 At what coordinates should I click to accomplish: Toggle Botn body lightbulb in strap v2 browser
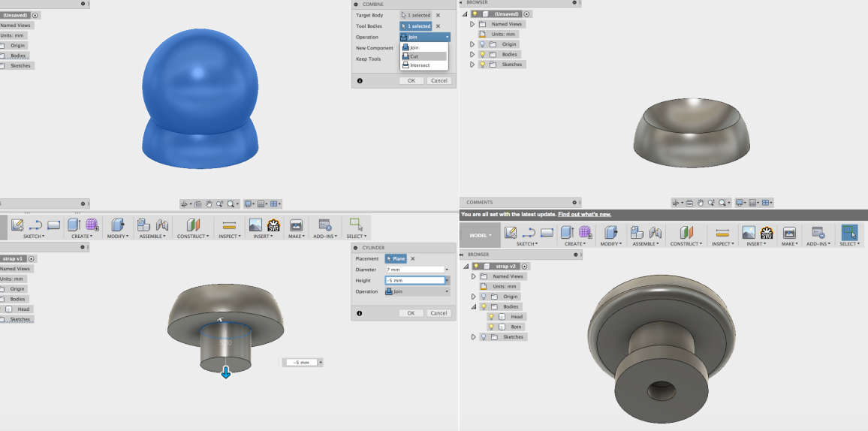tap(492, 327)
